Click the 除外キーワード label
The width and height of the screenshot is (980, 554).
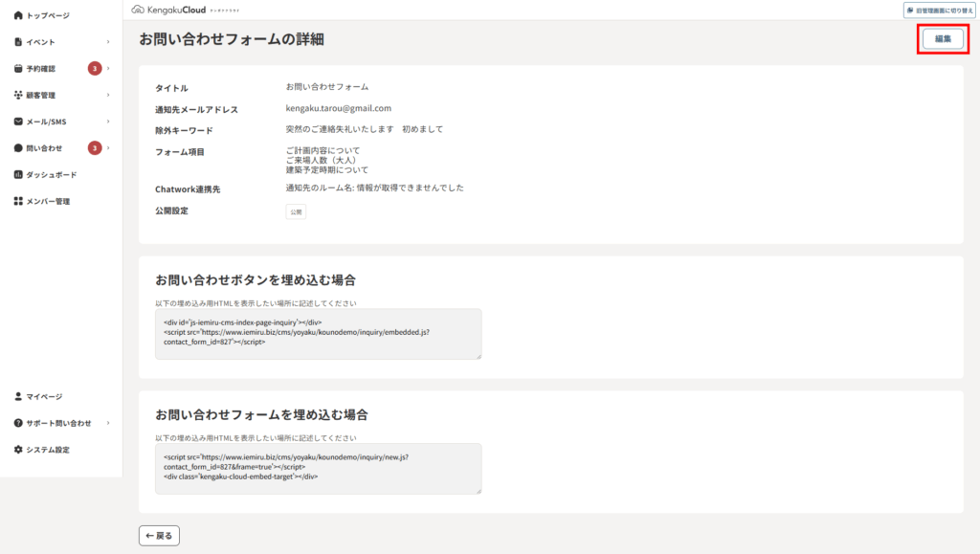tap(184, 130)
